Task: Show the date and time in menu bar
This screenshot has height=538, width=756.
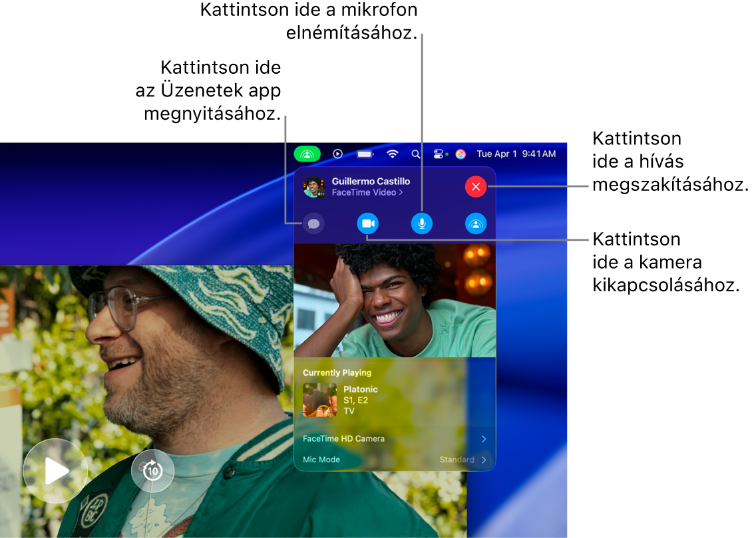Action: [516, 154]
